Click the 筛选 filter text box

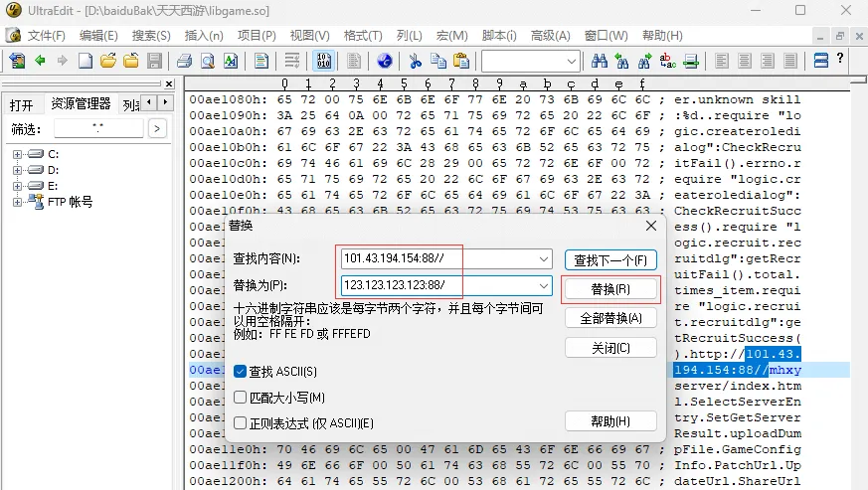pyautogui.click(x=98, y=128)
